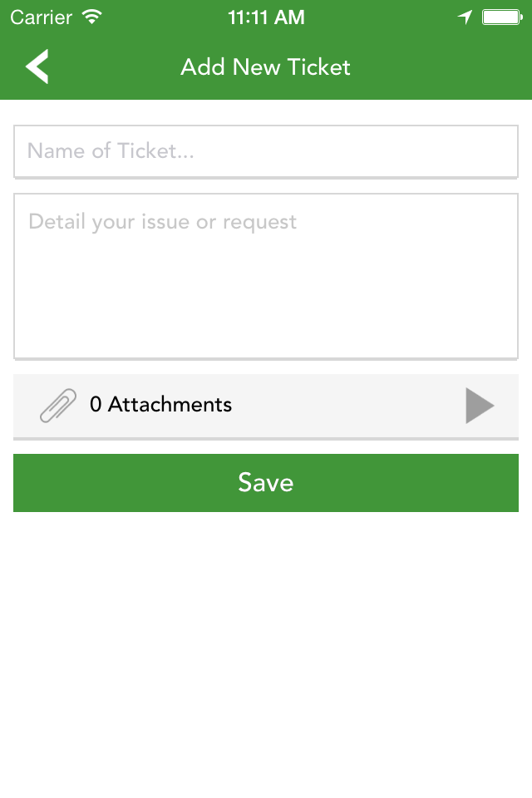Image resolution: width=532 pixels, height=798 pixels.
Task: Tap empty lower area of the detail box
Action: (x=266, y=316)
